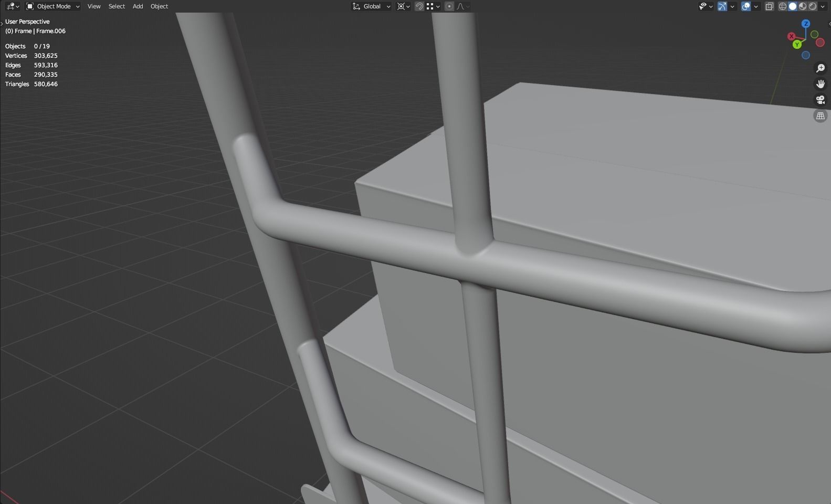Click the Triangles '580,646' statistic
831x504 pixels.
pos(46,84)
